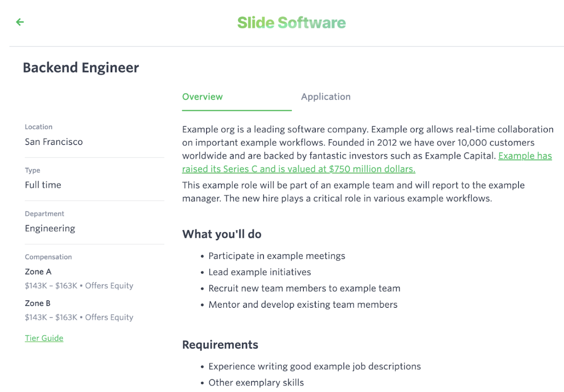Click the "Mentor and develop existing team members" bullet
The height and width of the screenshot is (392, 564).
pyautogui.click(x=303, y=304)
